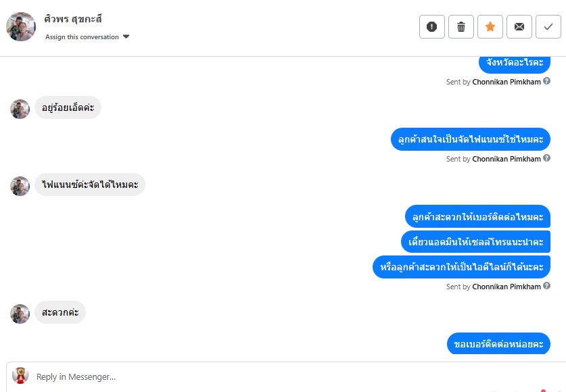
Task: Open the customer profile picture in the header
Action: pos(21,26)
